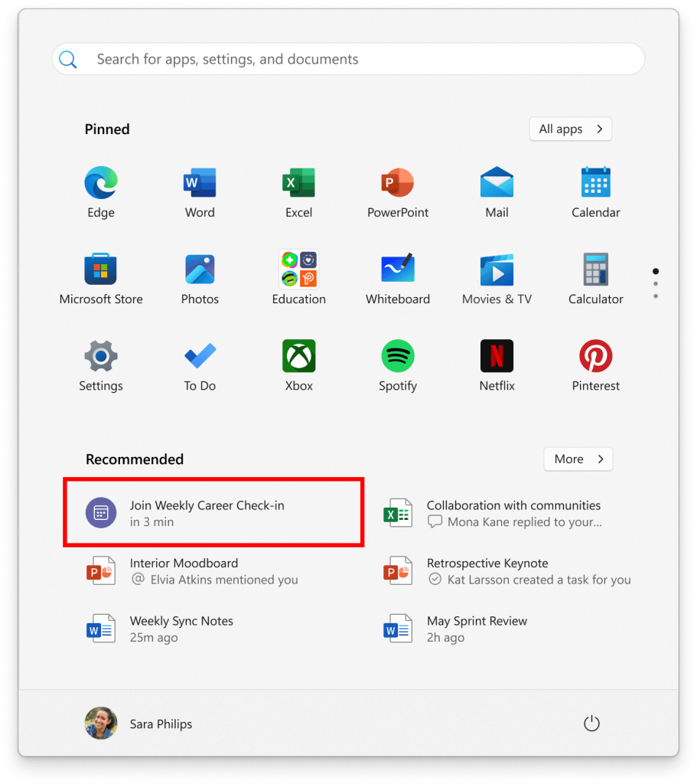Screen dimensions: 697x784
Task: Launch the To Do app
Action: (x=200, y=365)
